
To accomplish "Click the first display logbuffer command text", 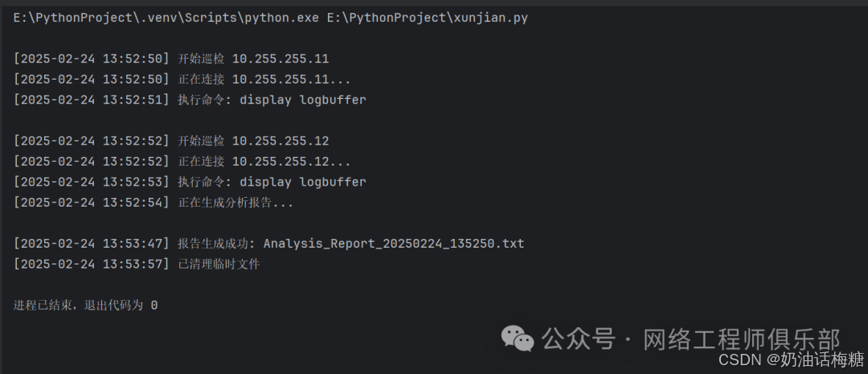I will point(303,101).
